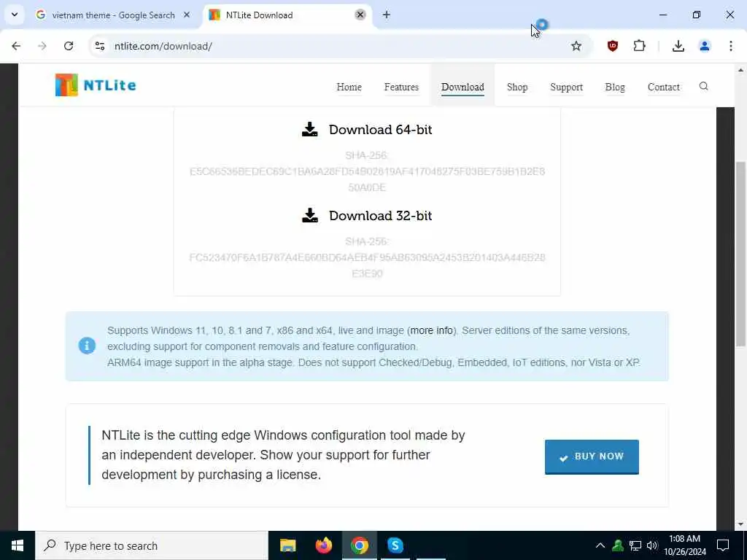This screenshot has height=560, width=747.
Task: Follow the 'more info' link
Action: [432, 330]
